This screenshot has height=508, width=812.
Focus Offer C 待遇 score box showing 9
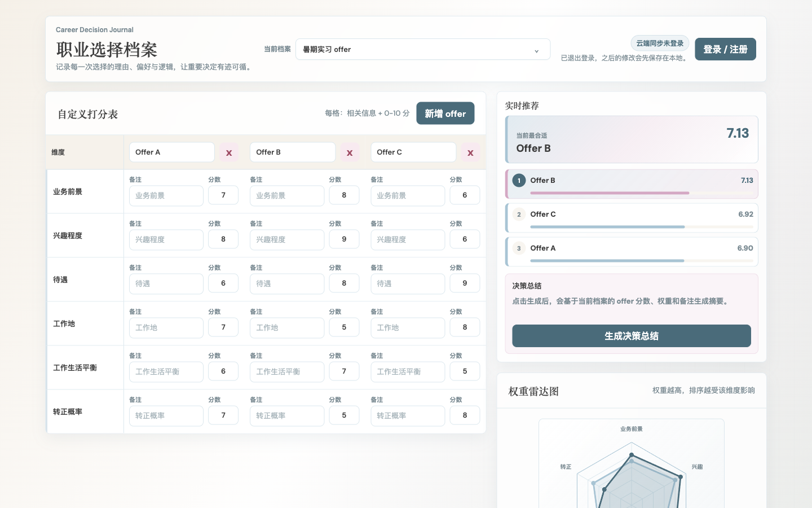465,283
